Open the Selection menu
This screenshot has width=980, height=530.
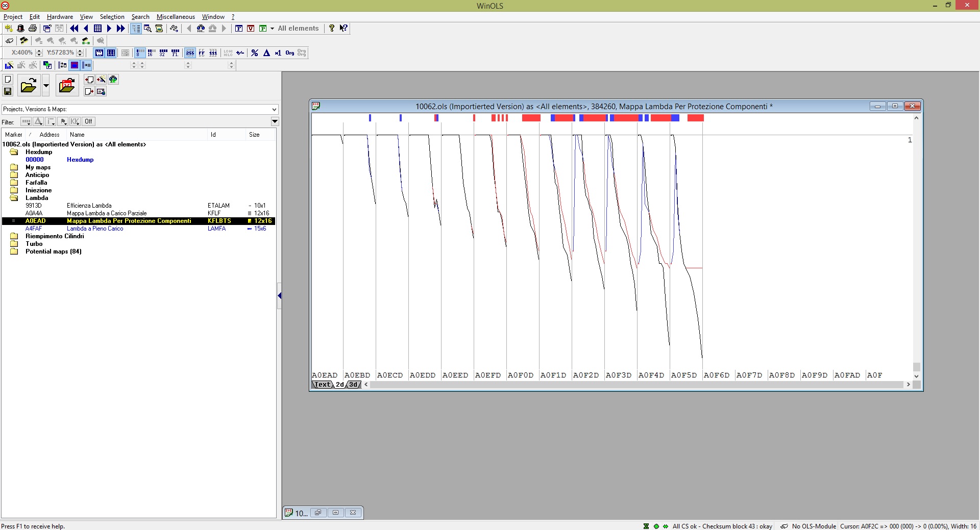112,17
